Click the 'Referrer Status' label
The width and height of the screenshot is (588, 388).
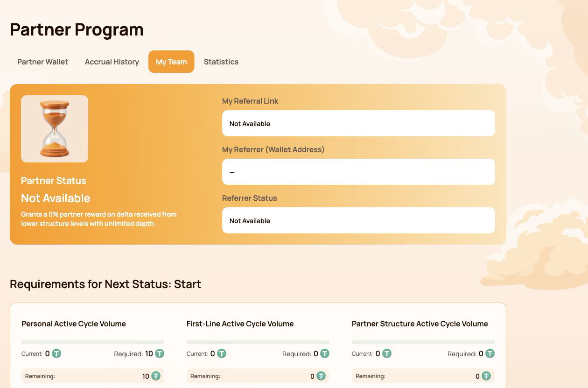[x=250, y=198]
